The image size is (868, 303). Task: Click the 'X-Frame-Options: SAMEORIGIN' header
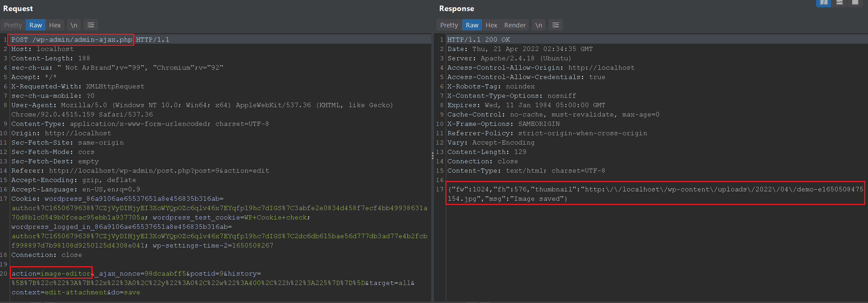pyautogui.click(x=504, y=124)
